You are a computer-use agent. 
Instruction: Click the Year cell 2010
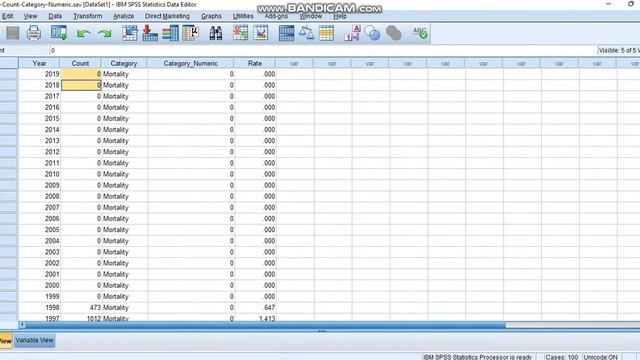click(x=40, y=174)
